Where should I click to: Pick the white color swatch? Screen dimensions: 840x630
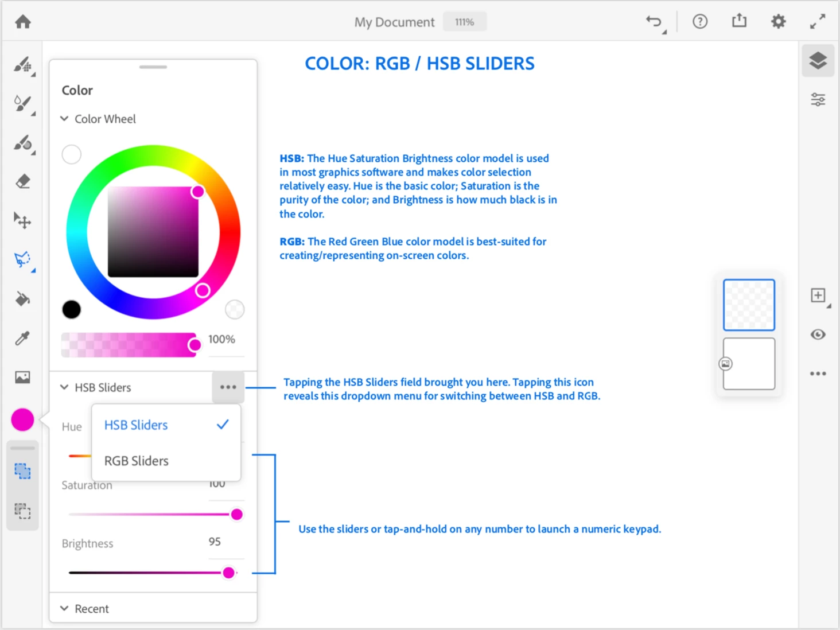[x=72, y=154]
